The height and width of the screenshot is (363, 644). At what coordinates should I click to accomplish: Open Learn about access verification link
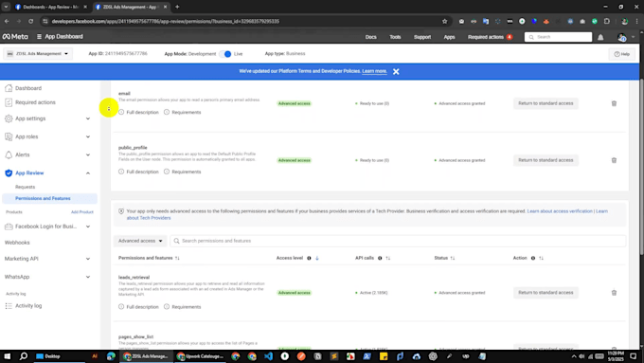tap(560, 211)
